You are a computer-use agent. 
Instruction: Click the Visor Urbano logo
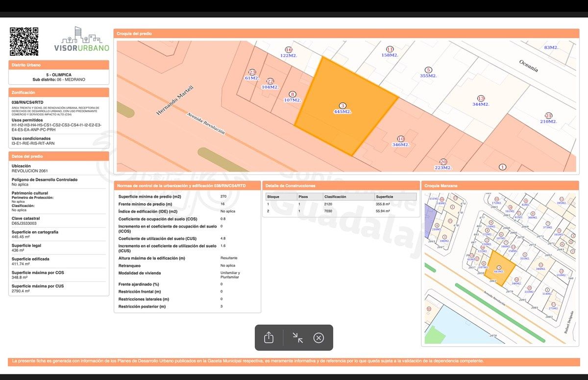tap(81, 40)
